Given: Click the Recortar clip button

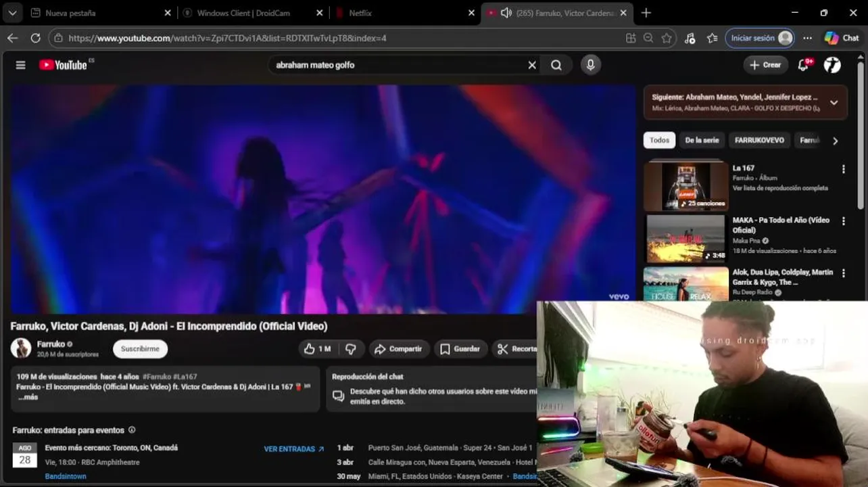Looking at the screenshot, I should pyautogui.click(x=515, y=349).
